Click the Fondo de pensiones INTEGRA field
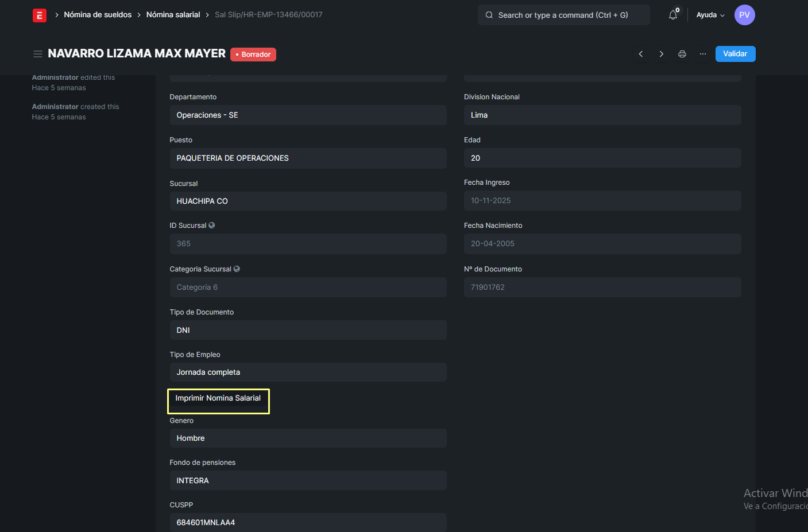The width and height of the screenshot is (808, 532). [308, 481]
